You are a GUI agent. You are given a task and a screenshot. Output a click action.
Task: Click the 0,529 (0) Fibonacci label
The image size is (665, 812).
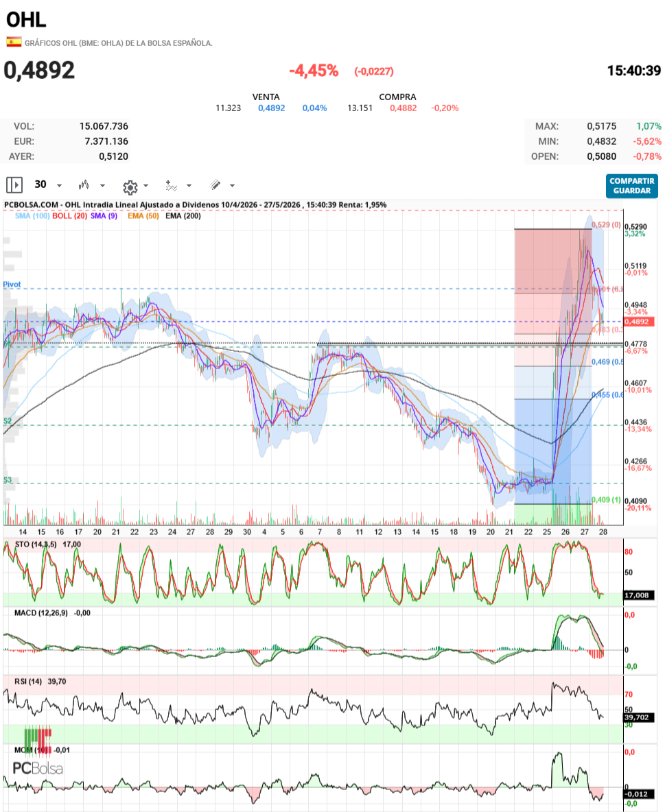click(x=606, y=225)
